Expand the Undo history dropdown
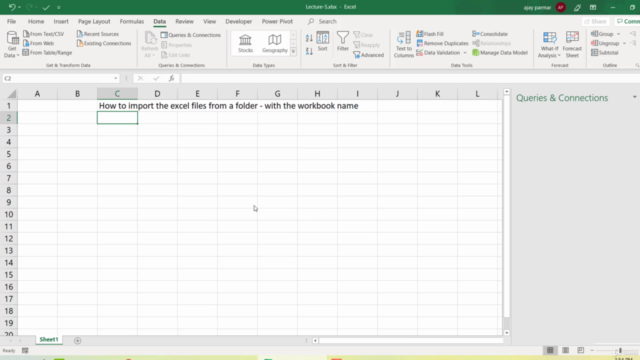640x360 pixels. [19, 7]
